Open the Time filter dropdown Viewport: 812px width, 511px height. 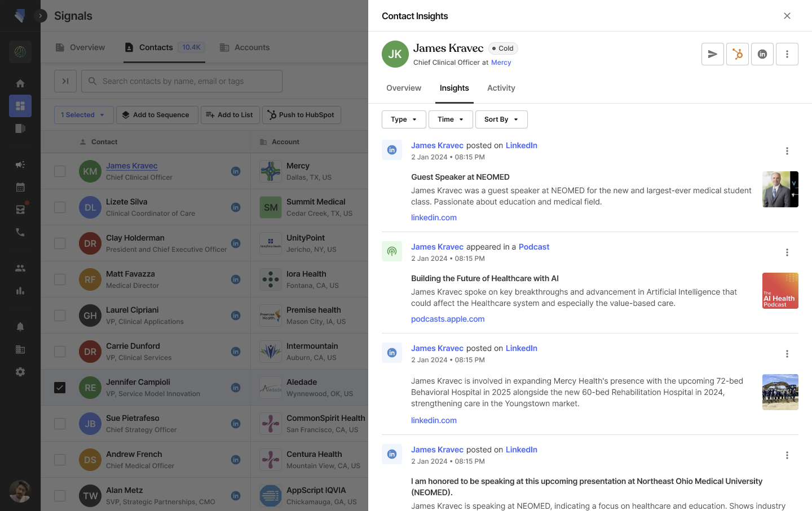pyautogui.click(x=450, y=119)
